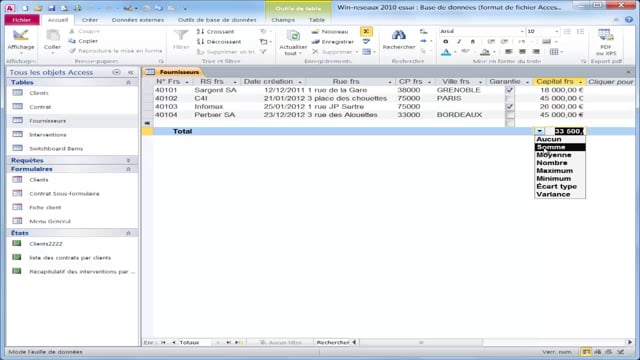Sort descending with Décroissant
This screenshot has height=360, width=640.
click(x=219, y=42)
